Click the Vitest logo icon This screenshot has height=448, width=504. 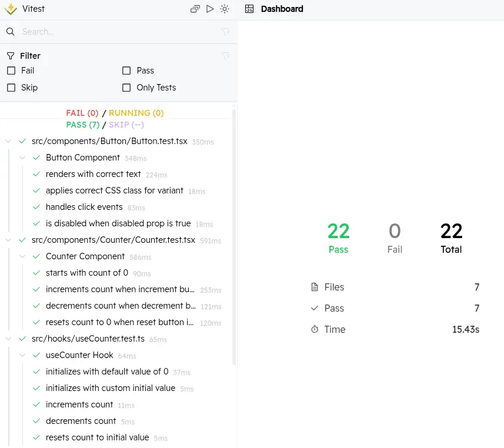coord(11,9)
